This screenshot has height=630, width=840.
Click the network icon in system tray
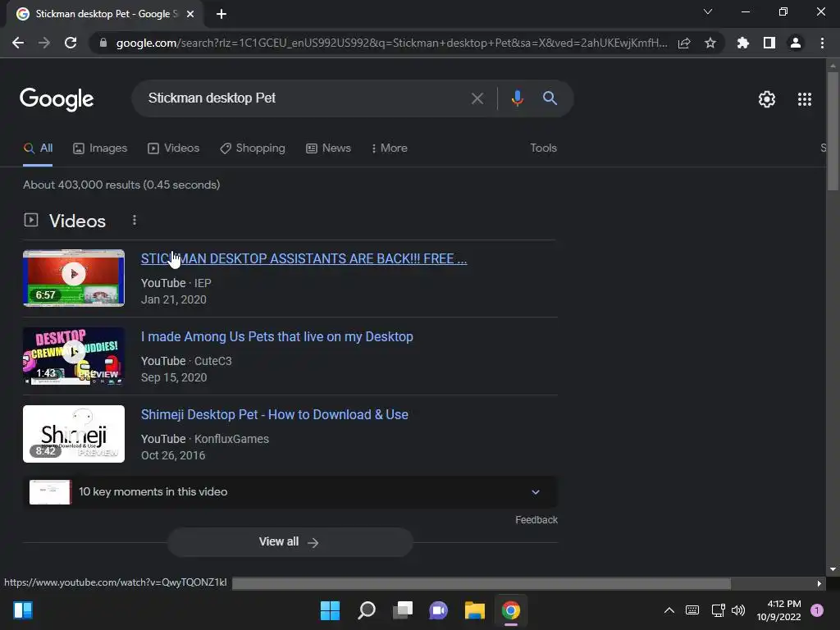coord(718,610)
